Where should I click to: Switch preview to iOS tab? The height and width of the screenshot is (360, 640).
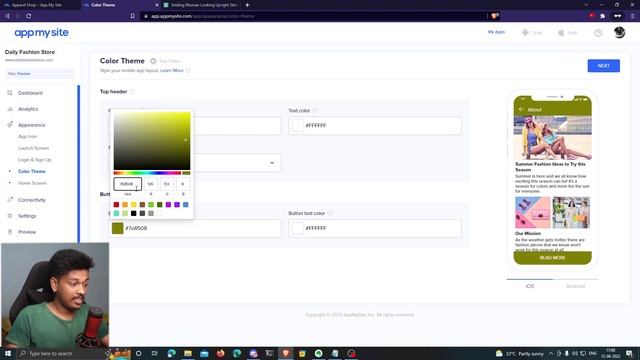point(530,286)
